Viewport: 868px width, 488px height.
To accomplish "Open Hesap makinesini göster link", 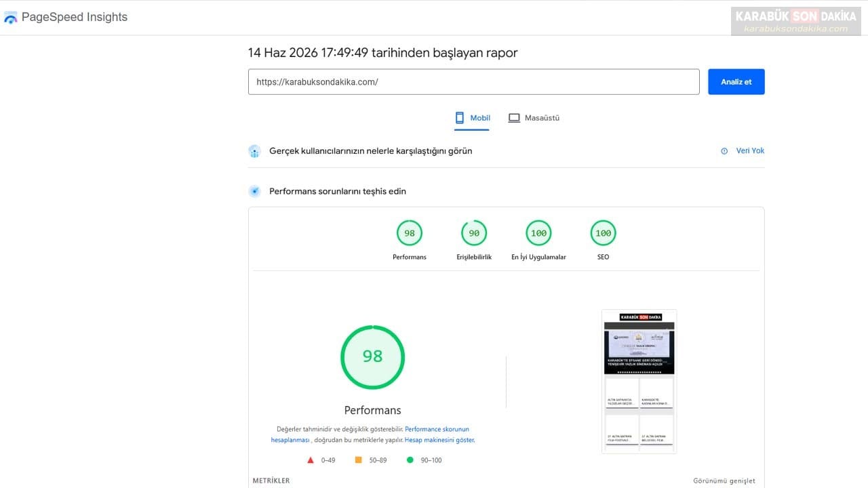I will coord(439,440).
